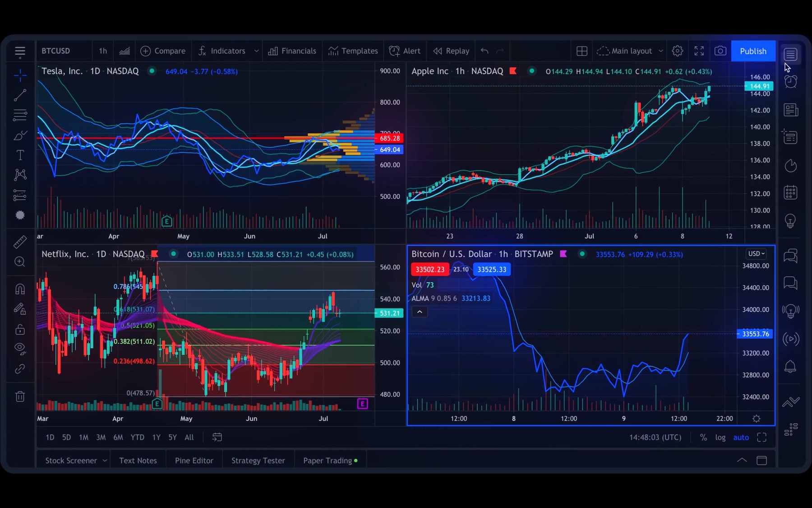Select the 1D time range
Screen dimensions: 812x508
pos(50,437)
